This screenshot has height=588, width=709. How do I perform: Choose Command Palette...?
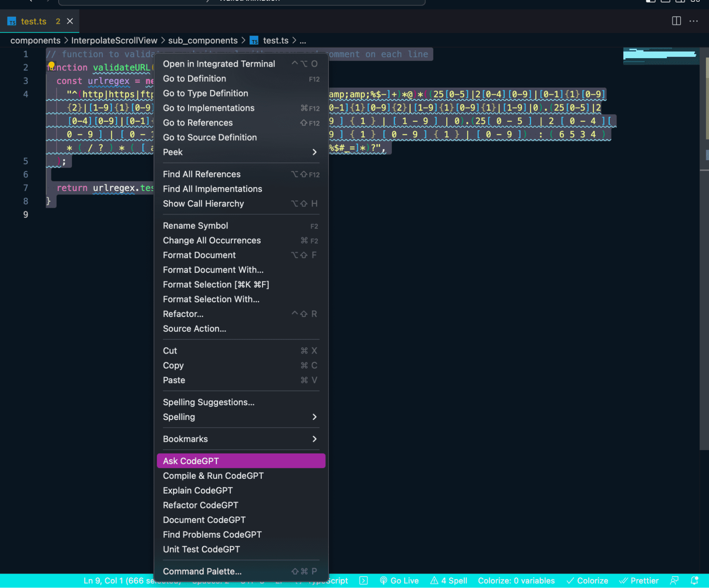tap(241, 572)
